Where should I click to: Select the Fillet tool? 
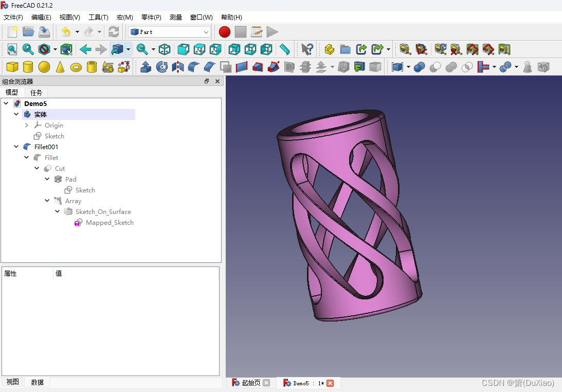[x=193, y=67]
